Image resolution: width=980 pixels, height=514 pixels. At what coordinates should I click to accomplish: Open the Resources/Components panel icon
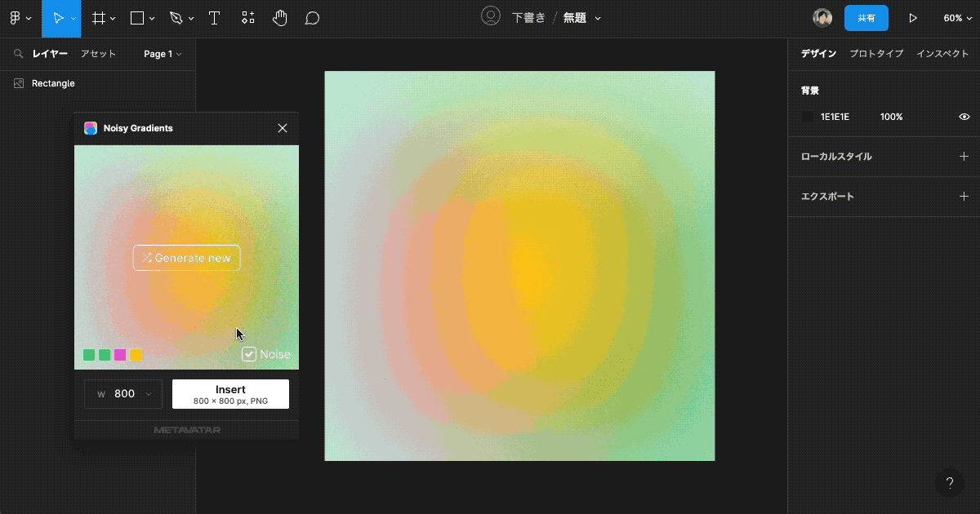(x=247, y=17)
